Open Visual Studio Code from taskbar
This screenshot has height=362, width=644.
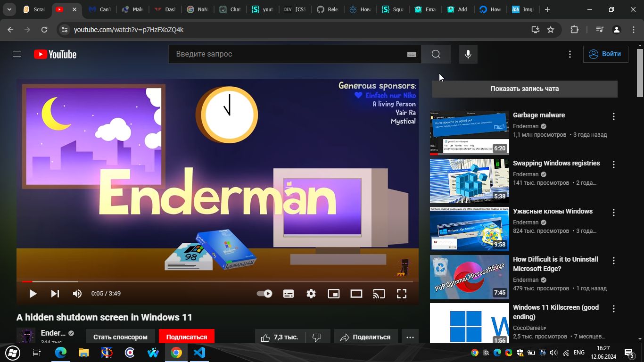199,353
